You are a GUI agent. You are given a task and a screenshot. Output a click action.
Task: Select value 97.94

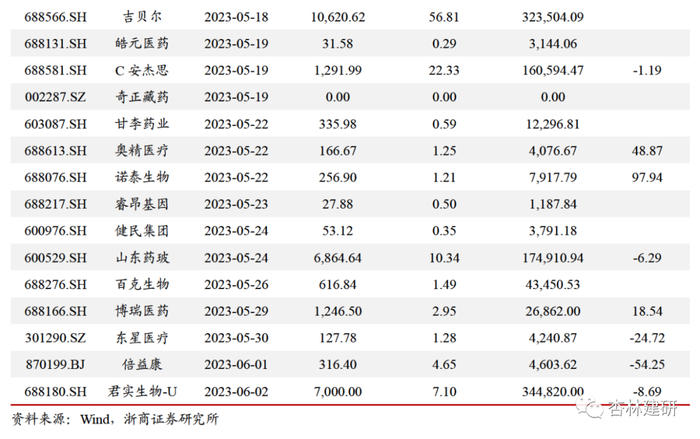647,177
